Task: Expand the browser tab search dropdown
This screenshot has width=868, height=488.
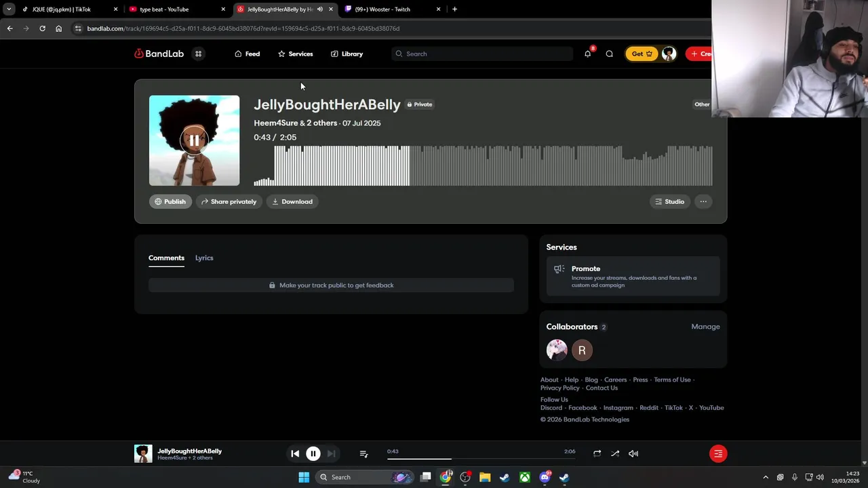Action: [9, 9]
